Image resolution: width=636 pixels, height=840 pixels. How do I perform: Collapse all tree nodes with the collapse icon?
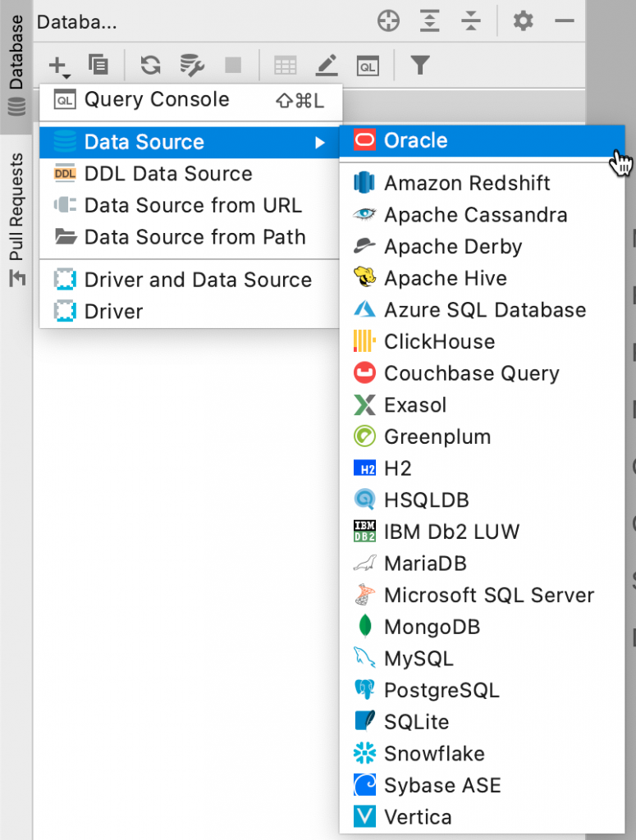[471, 21]
